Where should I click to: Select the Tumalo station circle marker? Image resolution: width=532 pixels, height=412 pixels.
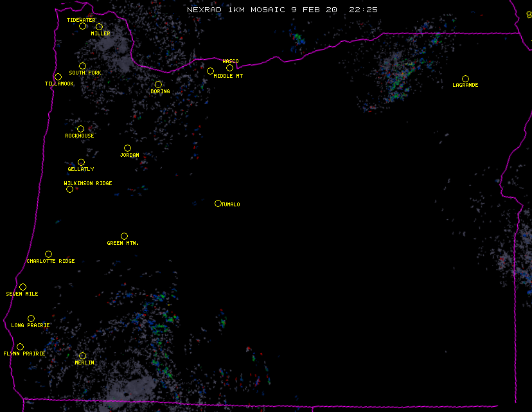point(218,203)
